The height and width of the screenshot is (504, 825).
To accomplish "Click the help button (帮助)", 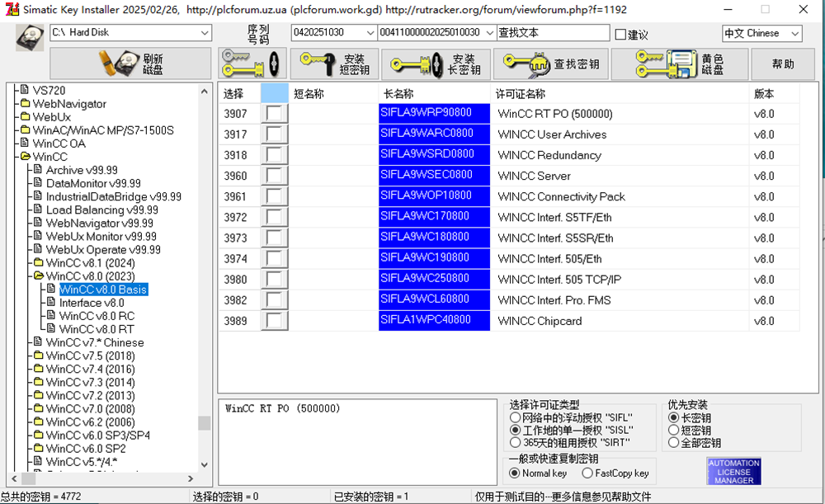I will (x=783, y=64).
